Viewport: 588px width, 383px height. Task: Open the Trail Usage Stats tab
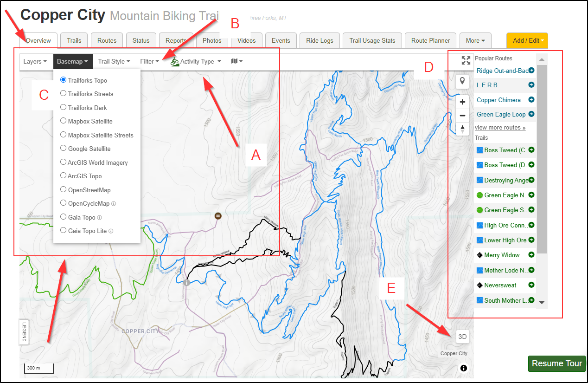pyautogui.click(x=372, y=40)
